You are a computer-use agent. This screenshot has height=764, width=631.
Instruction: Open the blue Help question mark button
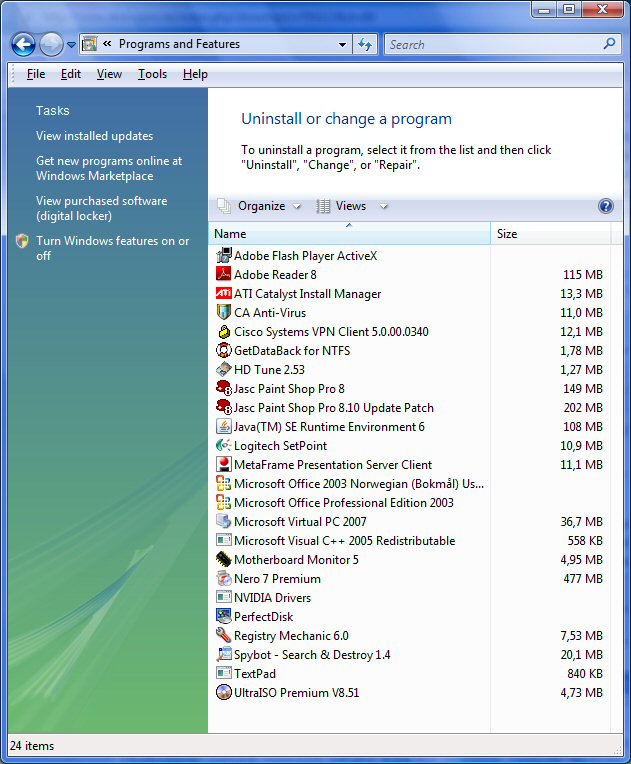pyautogui.click(x=605, y=206)
